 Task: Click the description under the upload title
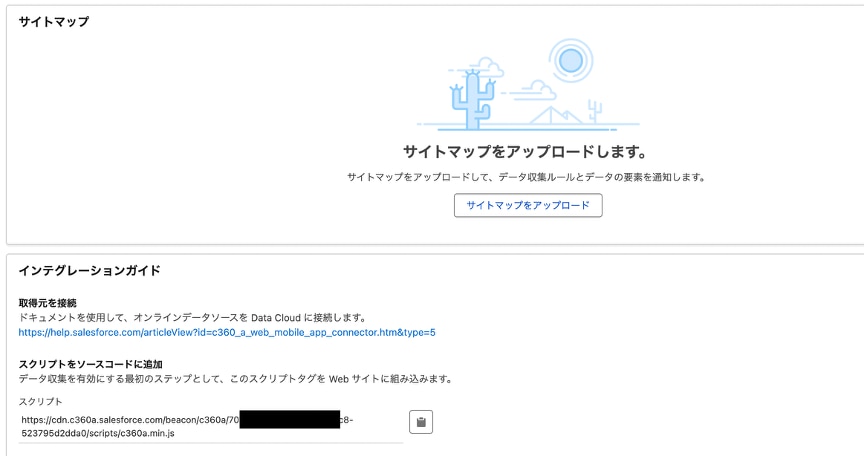click(527, 177)
